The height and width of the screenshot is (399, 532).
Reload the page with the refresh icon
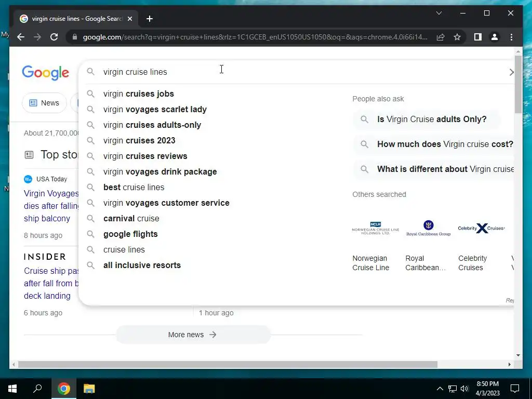54,37
